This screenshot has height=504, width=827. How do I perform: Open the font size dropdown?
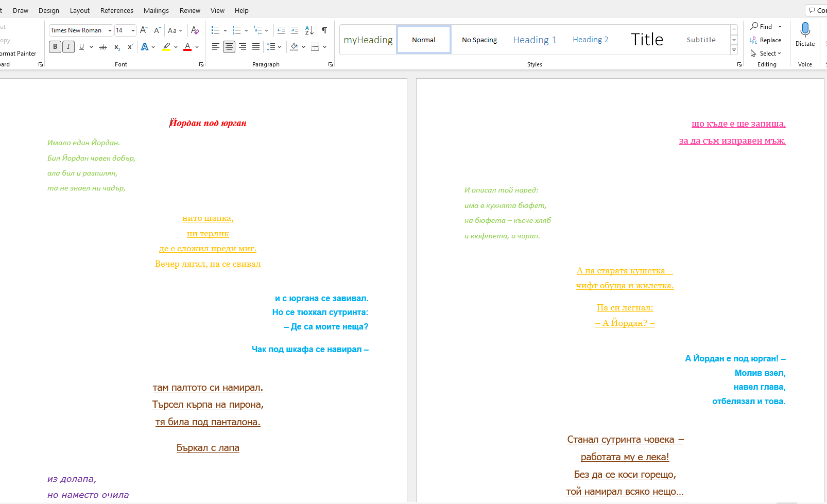(x=133, y=30)
